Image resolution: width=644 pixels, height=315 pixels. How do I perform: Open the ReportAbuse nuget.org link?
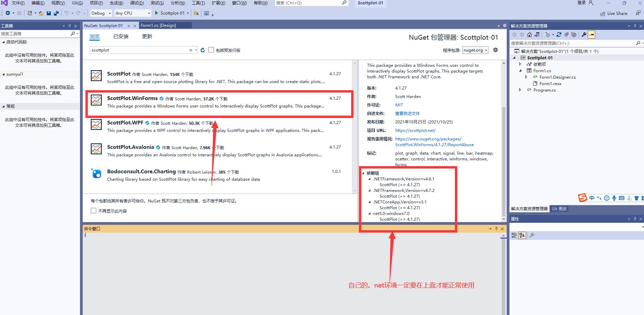(435, 142)
